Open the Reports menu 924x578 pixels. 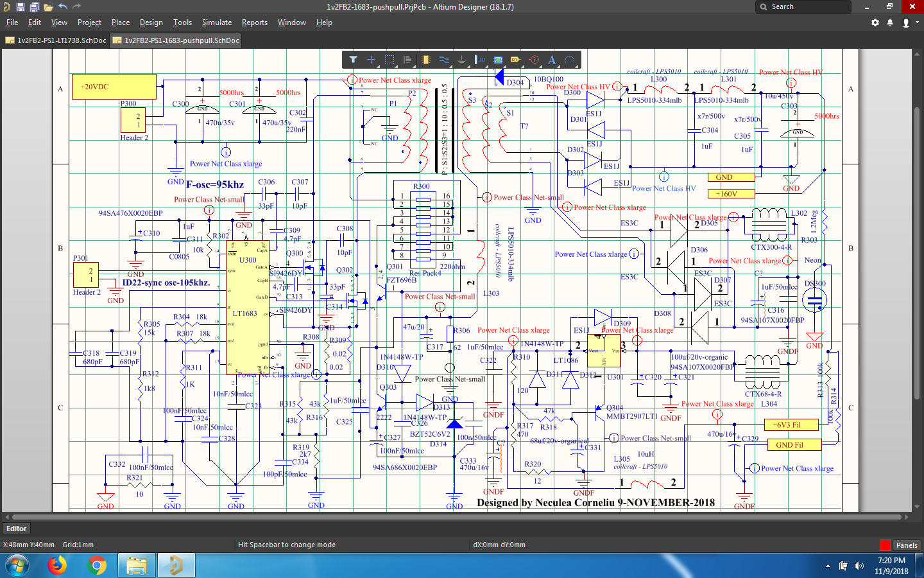point(255,22)
